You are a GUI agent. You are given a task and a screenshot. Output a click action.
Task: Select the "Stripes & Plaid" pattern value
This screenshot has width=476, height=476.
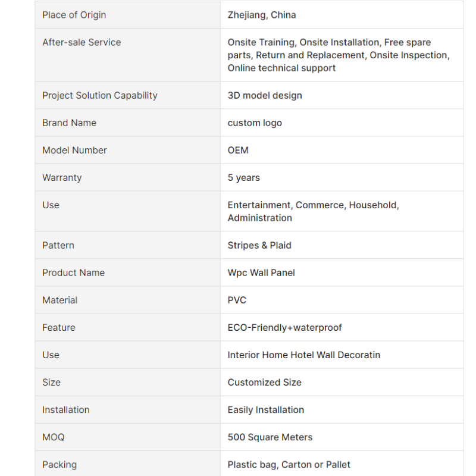pyautogui.click(x=259, y=245)
